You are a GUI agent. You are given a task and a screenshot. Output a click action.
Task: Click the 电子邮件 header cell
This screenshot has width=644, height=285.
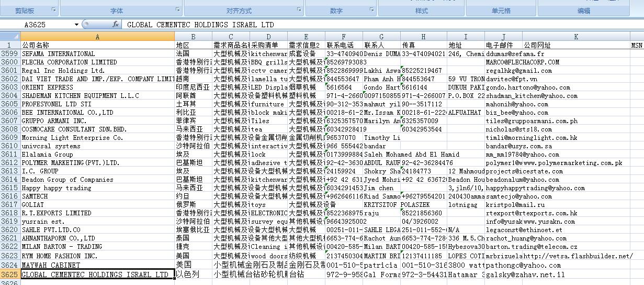tap(503, 45)
